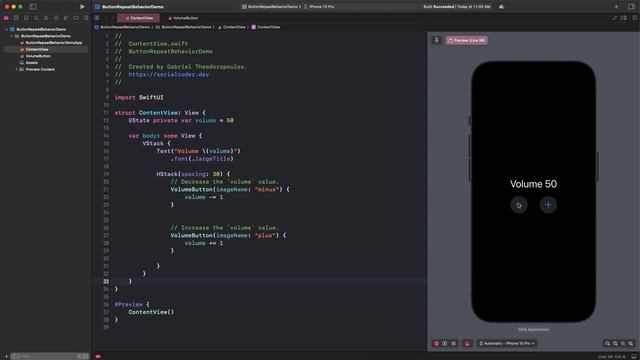The image size is (640, 360).
Task: Open the serialcoder.dev link in comments
Action: 169,74
